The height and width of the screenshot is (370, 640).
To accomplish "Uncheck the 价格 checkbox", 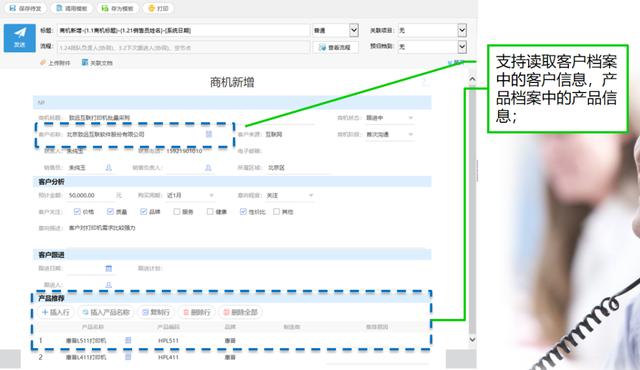I will coord(77,211).
